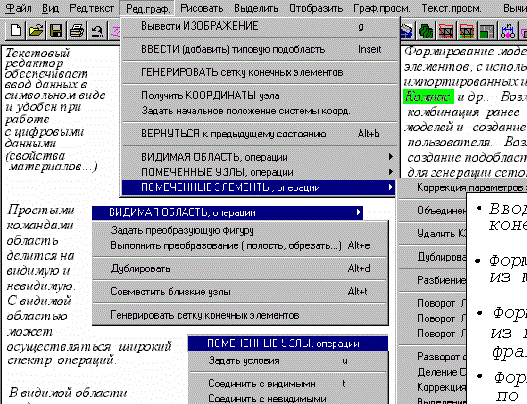
Task: Choose ГЕНЕРИРОВАТЬ сетку конечных элементов
Action: (x=260, y=72)
